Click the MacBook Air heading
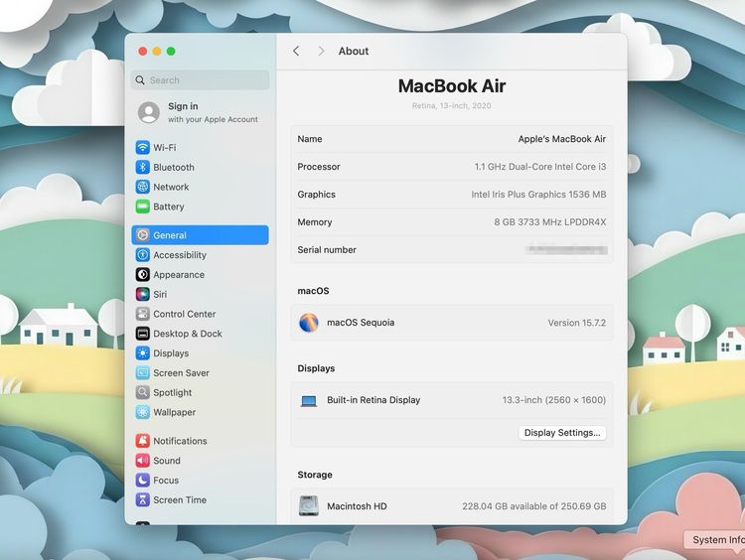The height and width of the screenshot is (560, 745). (451, 86)
